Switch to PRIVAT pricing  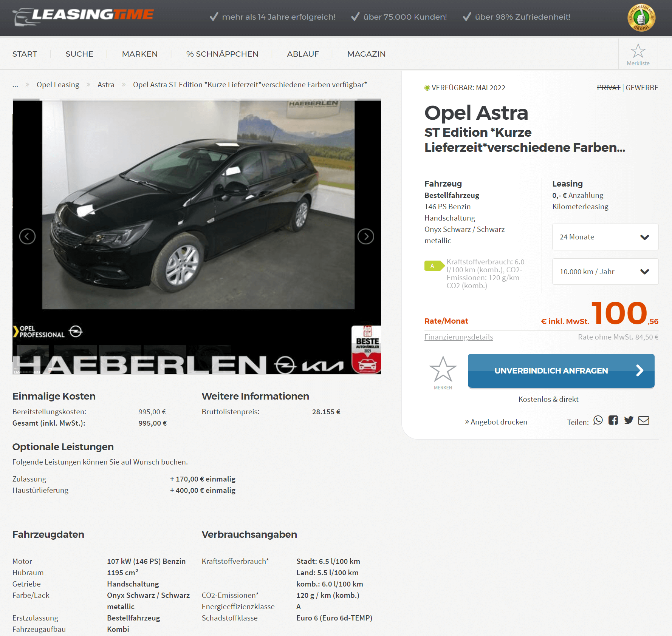pyautogui.click(x=609, y=88)
